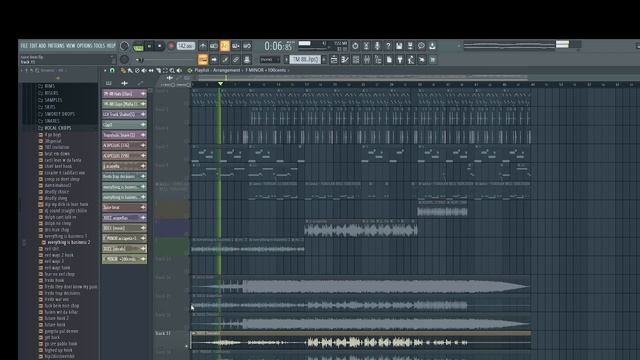Viewport: 640px width, 360px height.
Task: Open the ADD menu
Action: [x=42, y=46]
